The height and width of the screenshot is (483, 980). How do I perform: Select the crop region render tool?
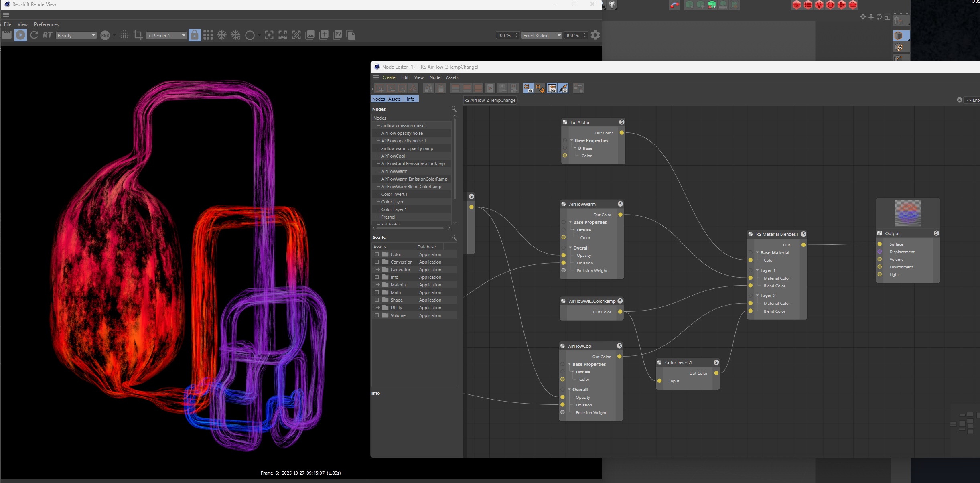click(x=138, y=35)
